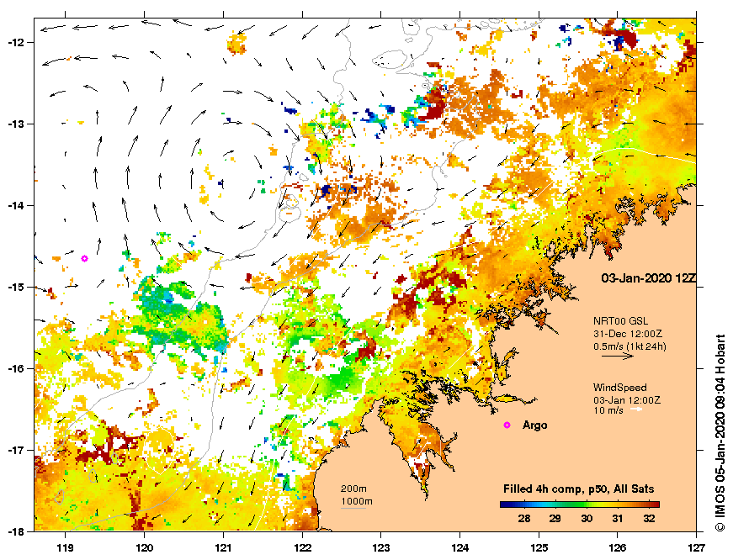Click the 1000m depth contour legend line

(x=353, y=508)
